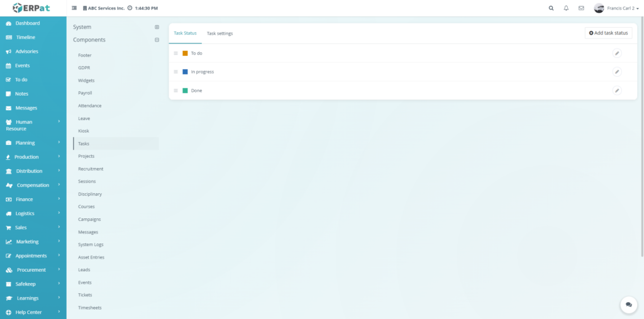Switch to the Task settings tab

[219, 33]
